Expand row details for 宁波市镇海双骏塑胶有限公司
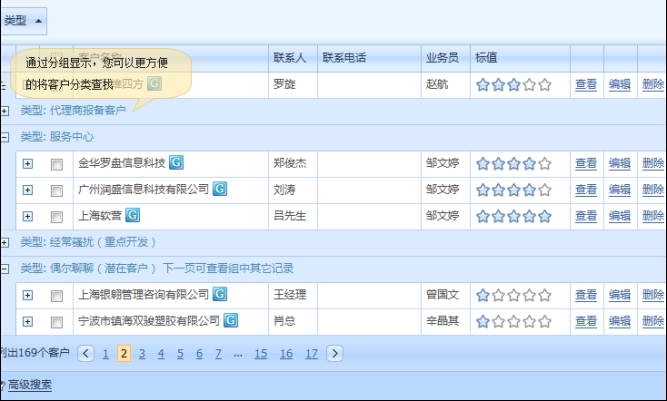667x401 pixels. [x=28, y=321]
